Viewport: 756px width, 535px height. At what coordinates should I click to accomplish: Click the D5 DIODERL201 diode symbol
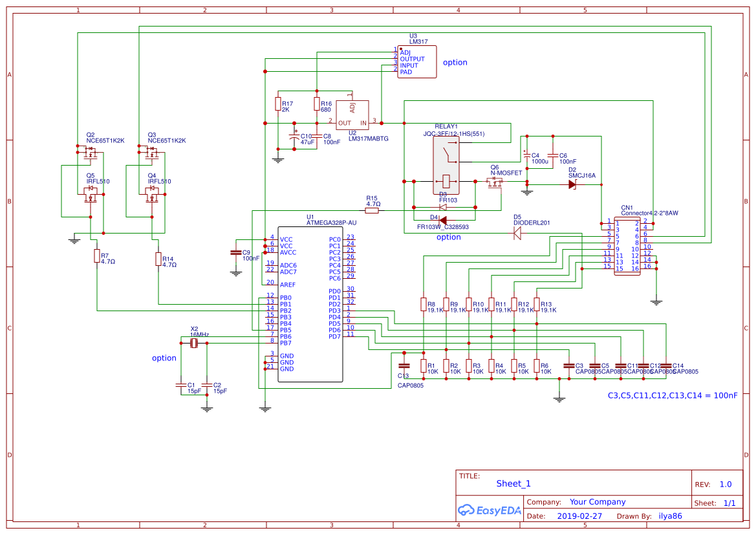[517, 234]
